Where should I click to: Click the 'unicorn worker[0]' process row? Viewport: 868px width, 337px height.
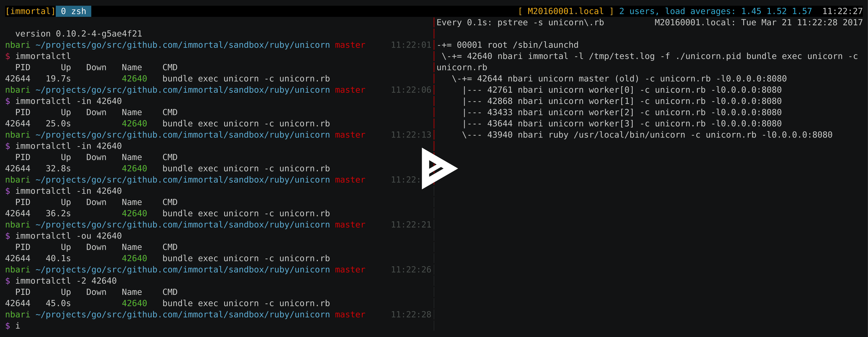coord(622,90)
